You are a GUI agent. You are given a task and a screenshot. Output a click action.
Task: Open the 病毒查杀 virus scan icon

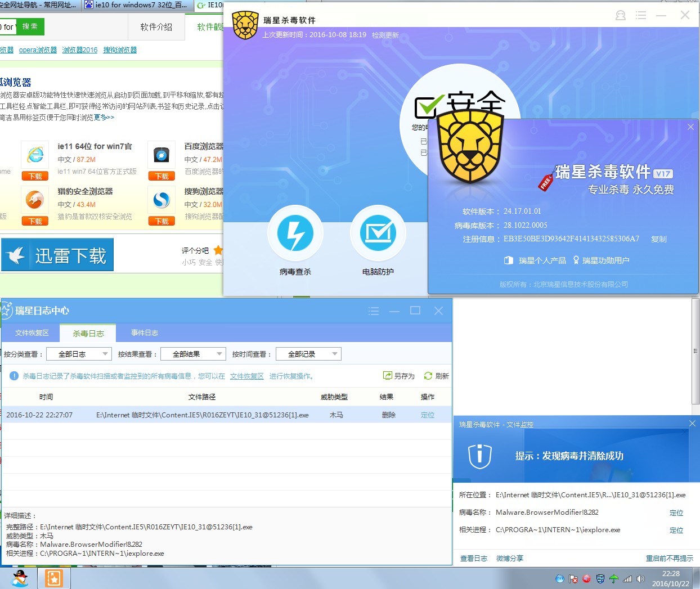click(295, 233)
